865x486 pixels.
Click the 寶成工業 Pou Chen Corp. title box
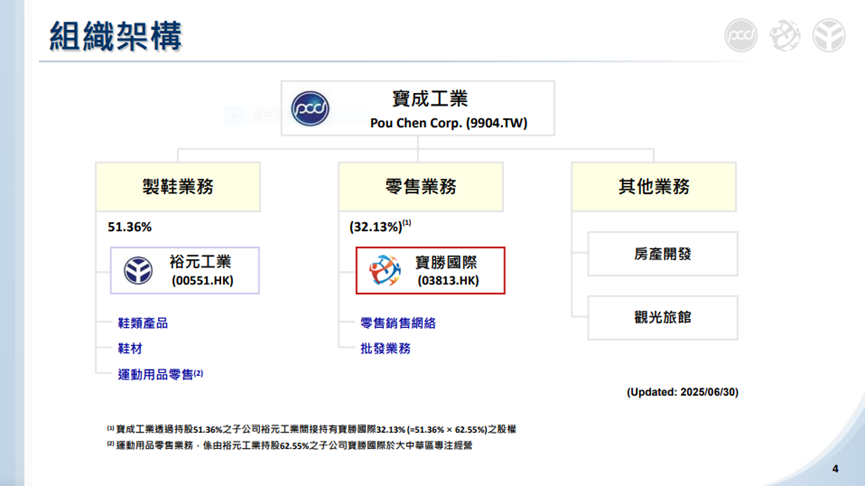[x=418, y=108]
